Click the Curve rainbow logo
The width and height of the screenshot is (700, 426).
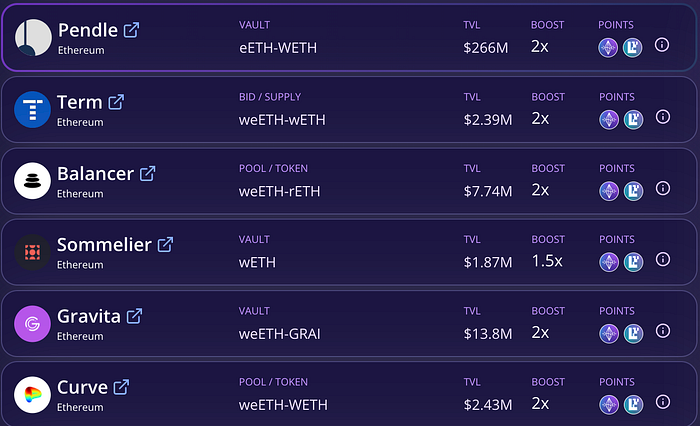coord(33,395)
